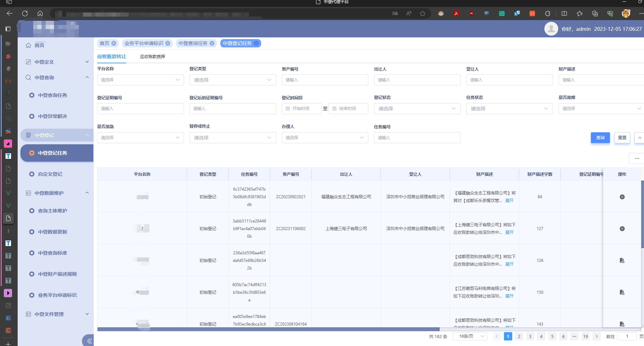
Task: Close the 首页 tab tag
Action: click(114, 43)
